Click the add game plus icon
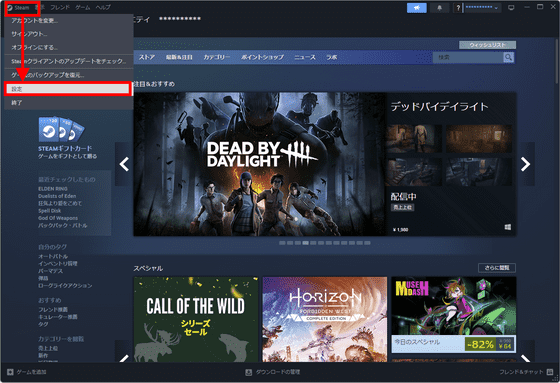The image size is (560, 383). (10, 372)
